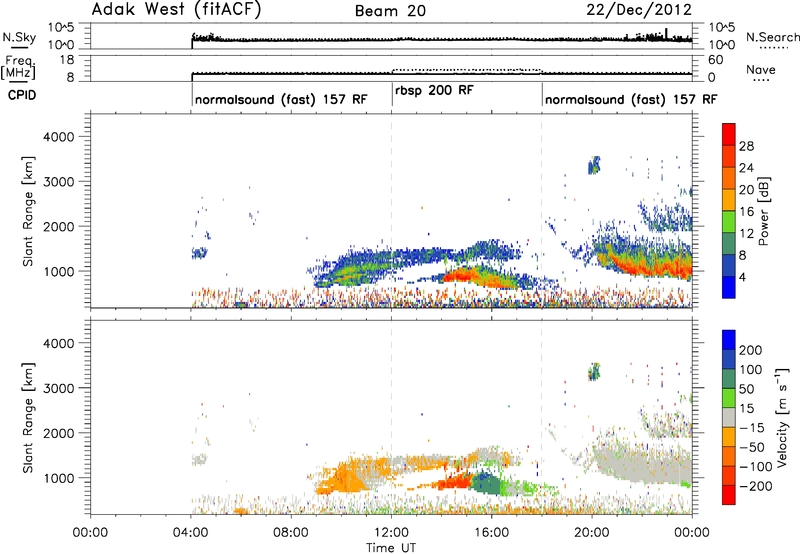Click the 'N.Sky' legend label

19,37
